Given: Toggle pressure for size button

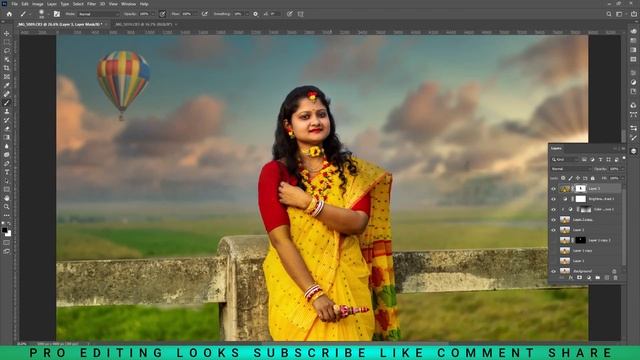Looking at the screenshot, I should tap(290, 14).
